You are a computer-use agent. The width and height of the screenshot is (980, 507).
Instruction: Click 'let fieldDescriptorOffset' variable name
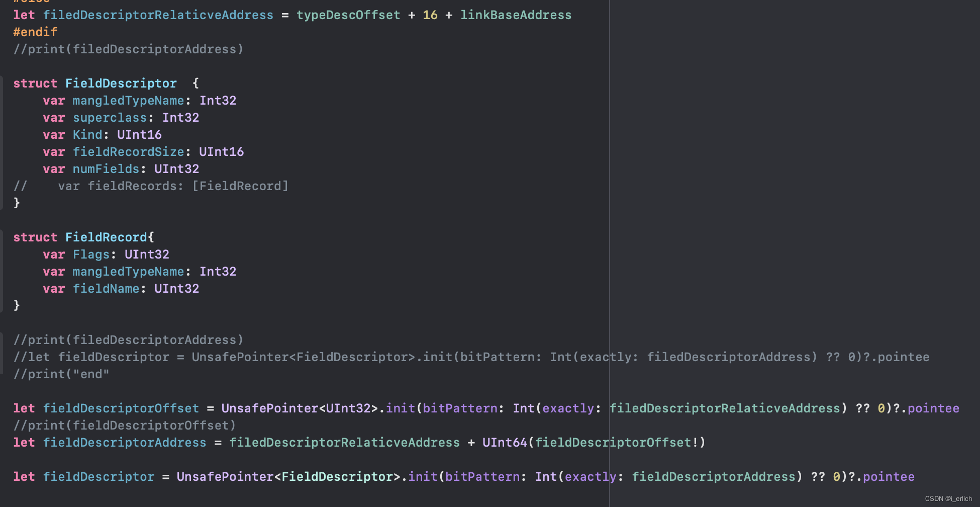click(121, 408)
